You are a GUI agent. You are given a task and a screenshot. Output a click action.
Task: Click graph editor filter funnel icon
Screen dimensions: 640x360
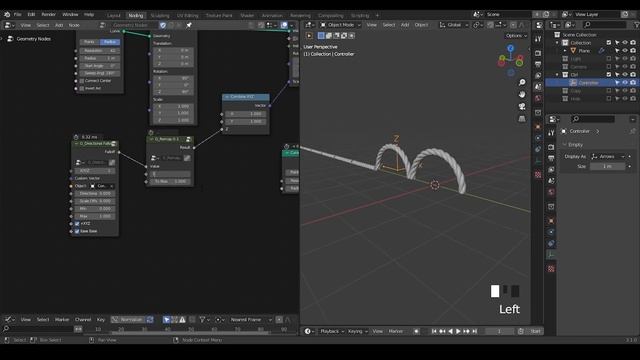203,320
